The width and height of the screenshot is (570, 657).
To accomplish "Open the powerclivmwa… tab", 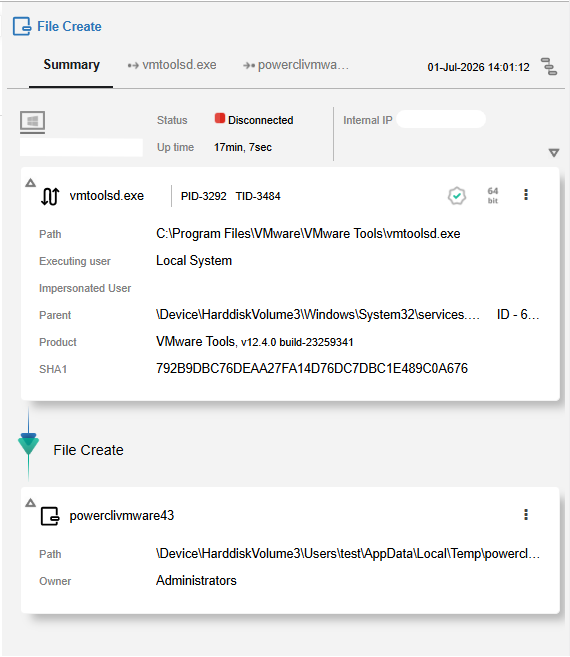I will [296, 65].
